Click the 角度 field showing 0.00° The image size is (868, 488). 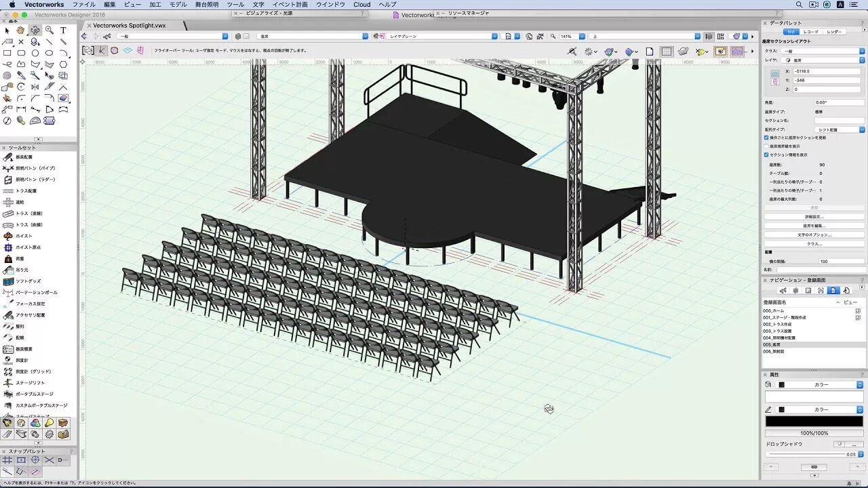click(x=840, y=102)
